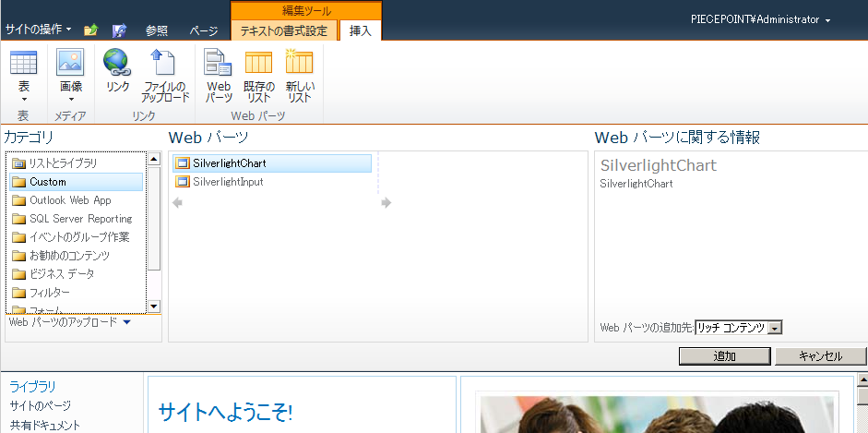This screenshot has height=433, width=868.
Task: Select the Outlook Web App category
Action: [x=77, y=200]
